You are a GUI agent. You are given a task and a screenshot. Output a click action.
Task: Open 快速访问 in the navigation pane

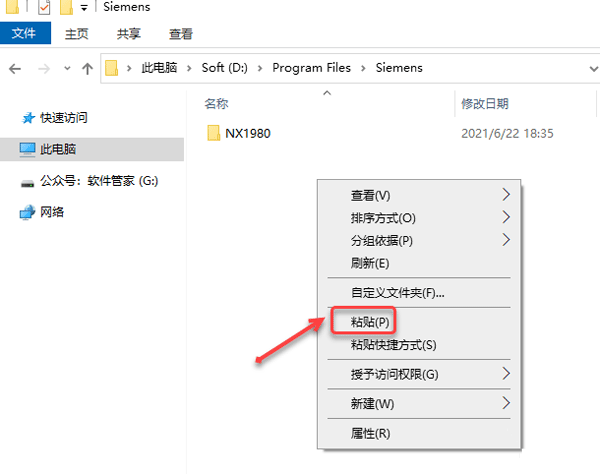tap(64, 118)
